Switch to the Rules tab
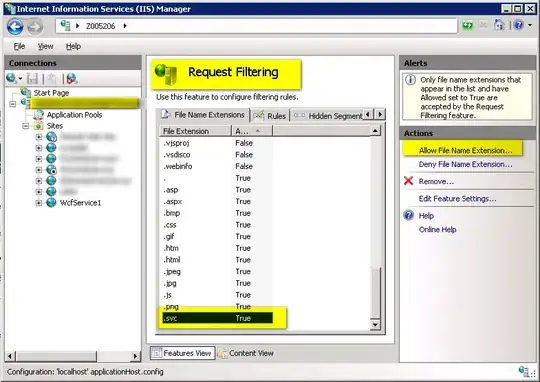540x382 pixels. click(270, 116)
